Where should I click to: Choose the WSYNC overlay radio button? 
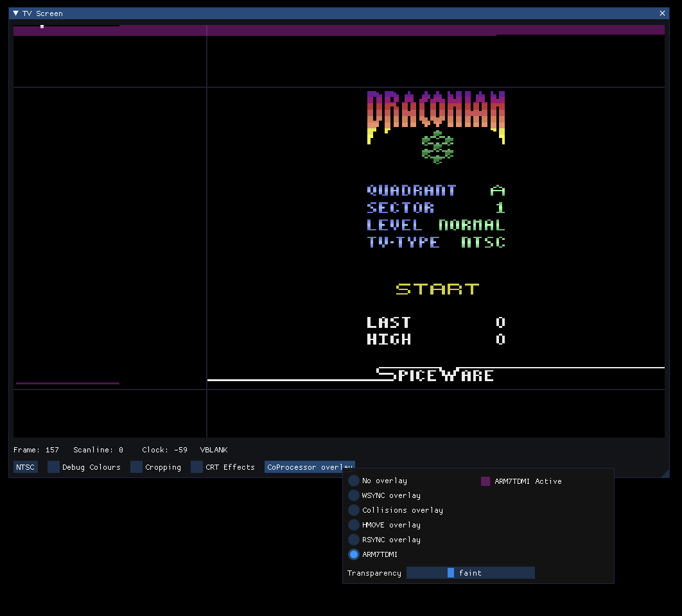354,495
